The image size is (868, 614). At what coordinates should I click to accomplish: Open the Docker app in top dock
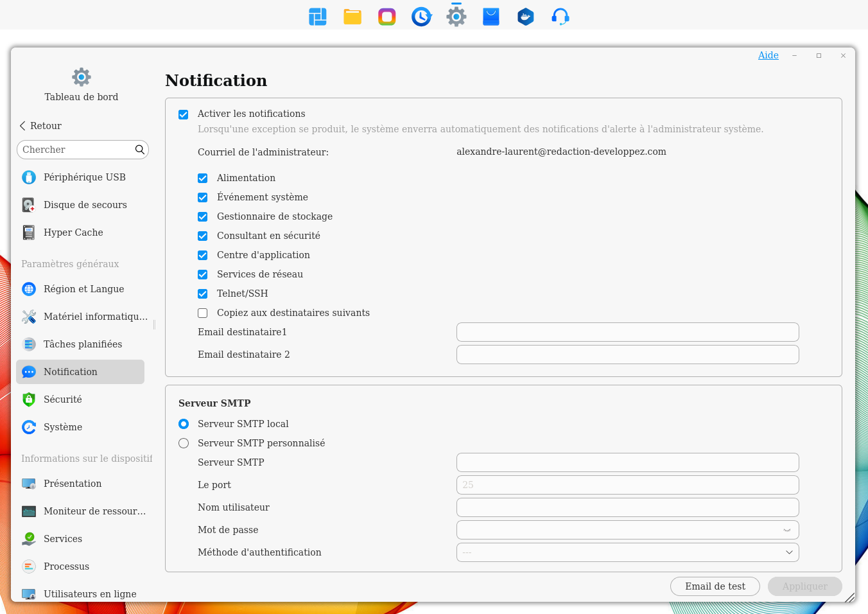coord(525,17)
